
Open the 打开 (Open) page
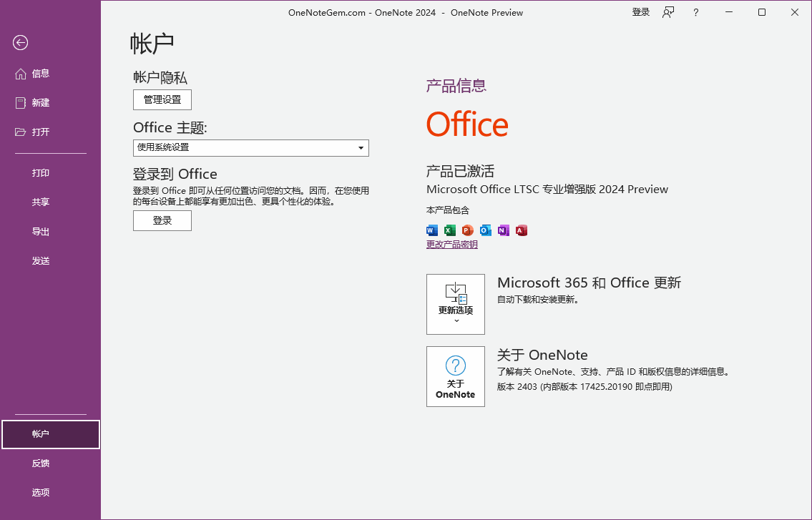pos(40,132)
